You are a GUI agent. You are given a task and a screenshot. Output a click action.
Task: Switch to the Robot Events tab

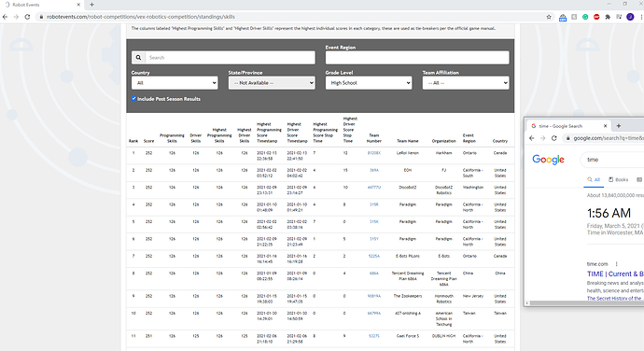point(42,5)
